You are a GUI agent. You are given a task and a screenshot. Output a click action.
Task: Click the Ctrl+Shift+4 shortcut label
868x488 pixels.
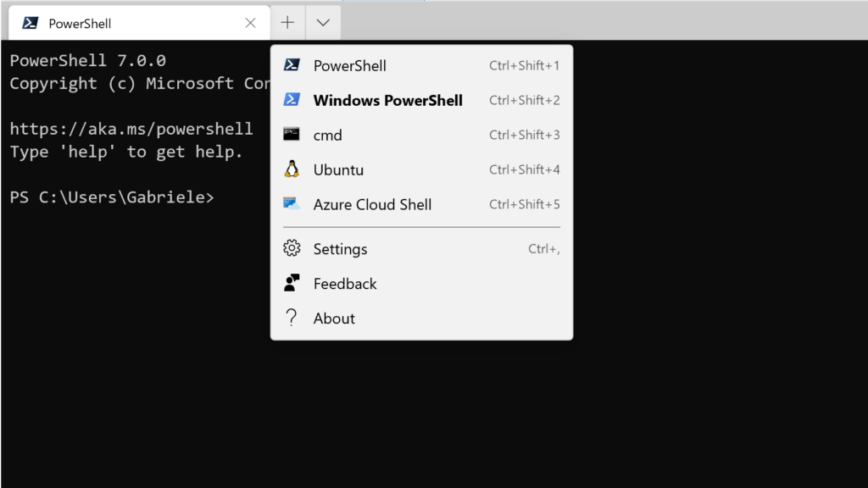(x=524, y=169)
